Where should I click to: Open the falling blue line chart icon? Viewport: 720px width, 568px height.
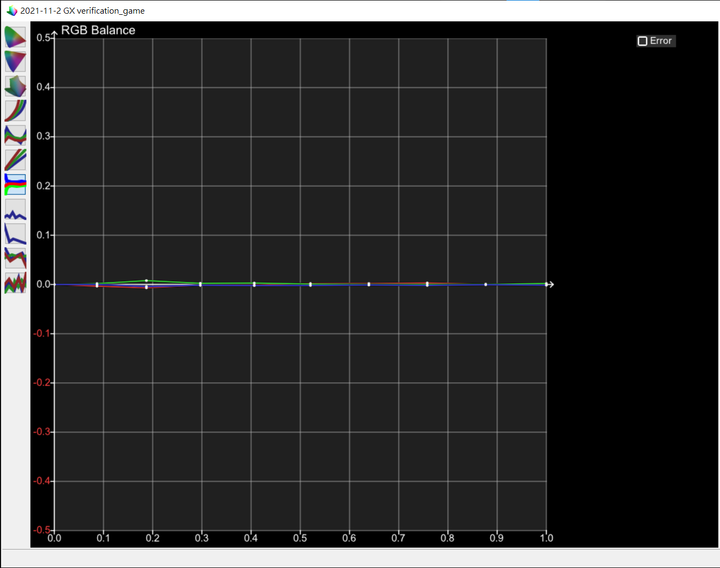coord(15,233)
